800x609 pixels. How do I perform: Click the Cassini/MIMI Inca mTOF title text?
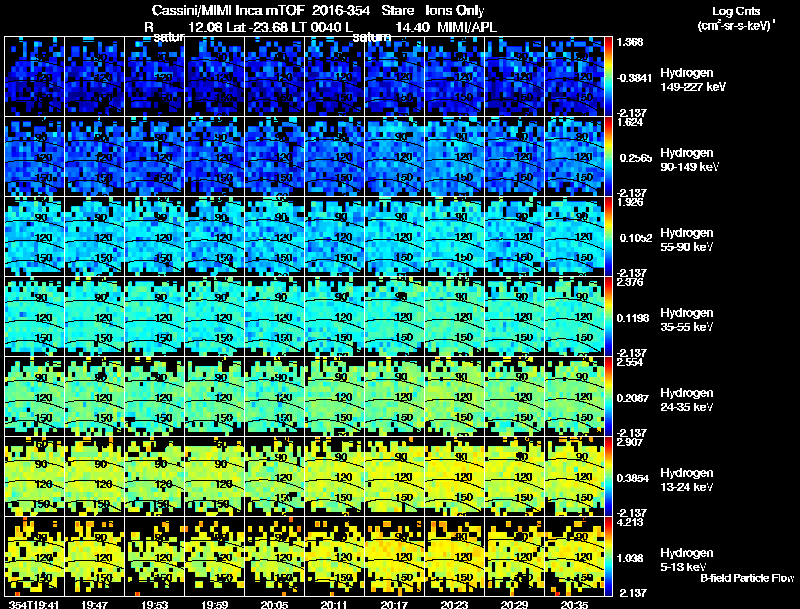pyautogui.click(x=228, y=11)
